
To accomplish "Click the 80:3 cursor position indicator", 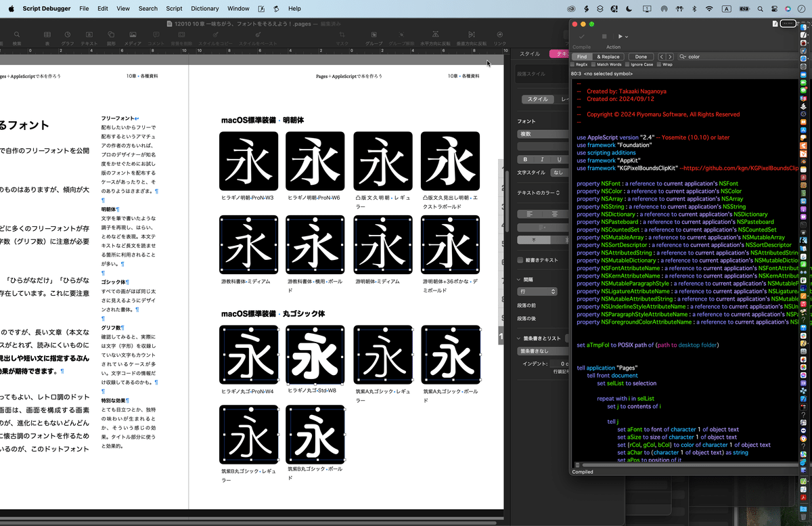I will pyautogui.click(x=576, y=72).
